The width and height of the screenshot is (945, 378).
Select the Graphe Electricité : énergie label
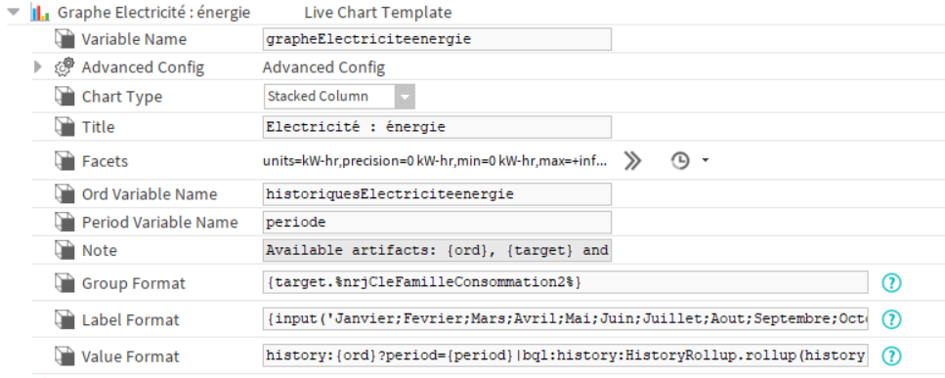pos(154,13)
